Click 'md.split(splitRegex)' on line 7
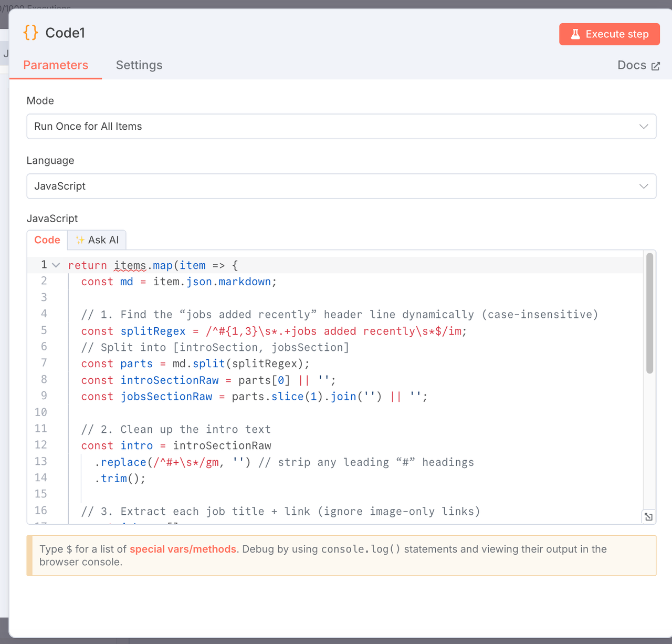Viewport: 672px width, 644px height. (x=241, y=364)
